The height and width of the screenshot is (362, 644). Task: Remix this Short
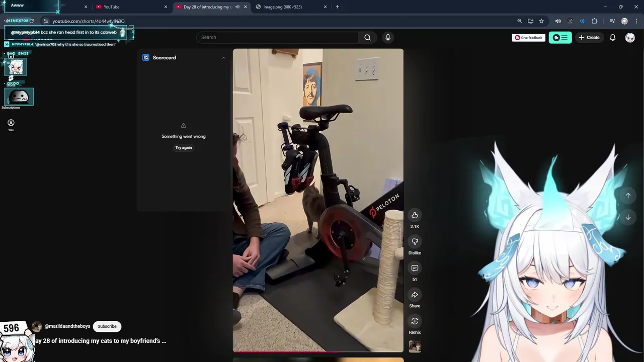click(415, 321)
